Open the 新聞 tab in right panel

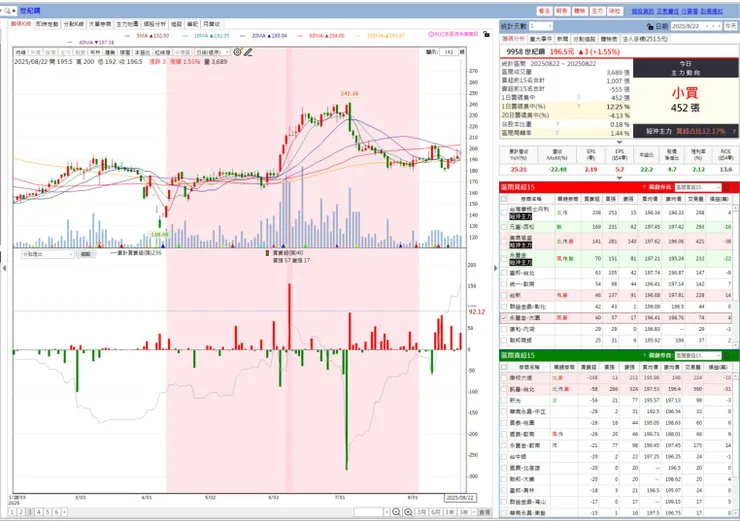click(x=563, y=39)
